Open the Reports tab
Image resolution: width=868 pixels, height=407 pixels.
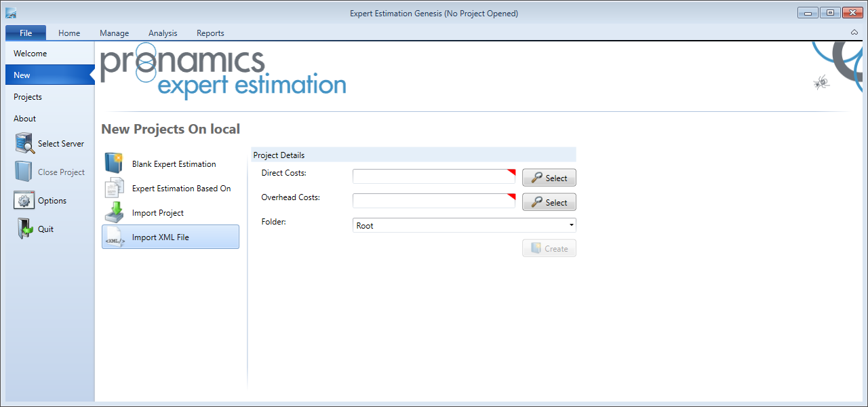point(210,33)
